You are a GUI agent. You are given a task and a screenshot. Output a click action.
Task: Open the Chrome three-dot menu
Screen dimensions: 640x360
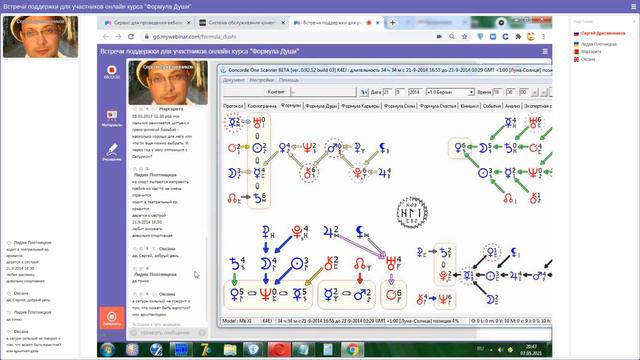[x=544, y=37]
